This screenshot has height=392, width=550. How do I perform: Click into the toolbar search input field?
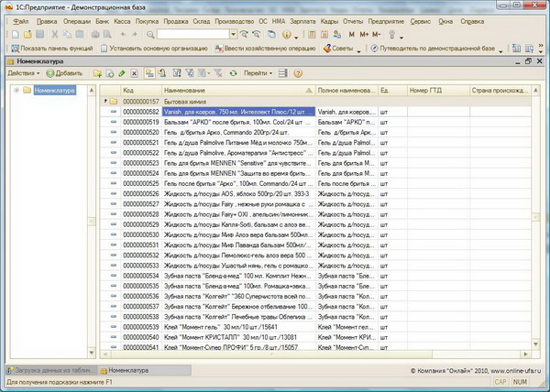click(193, 34)
